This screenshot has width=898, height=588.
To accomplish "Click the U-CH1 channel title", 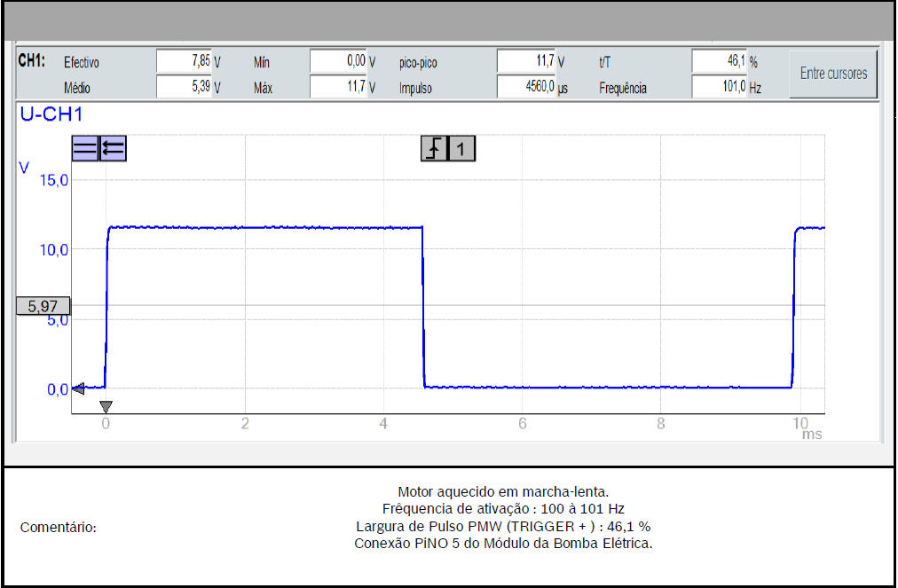I will pos(51,114).
